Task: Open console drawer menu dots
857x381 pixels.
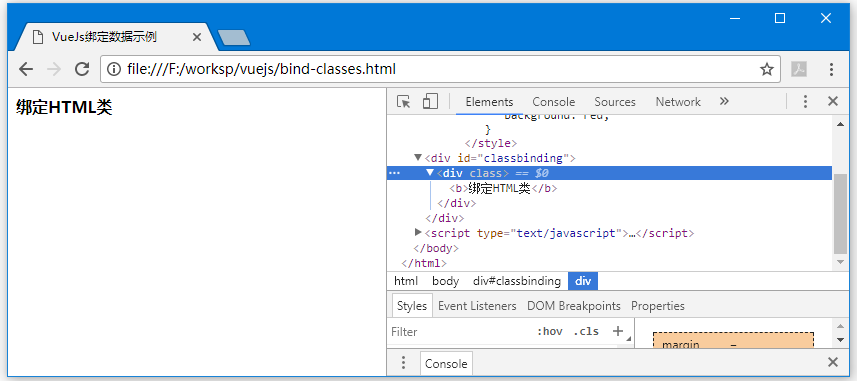Action: click(x=403, y=363)
